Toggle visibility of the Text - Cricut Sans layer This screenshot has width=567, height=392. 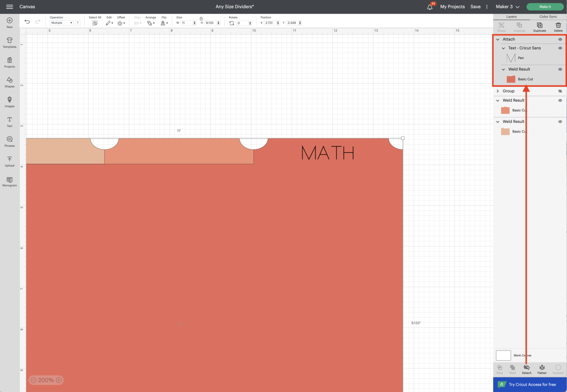(x=560, y=48)
